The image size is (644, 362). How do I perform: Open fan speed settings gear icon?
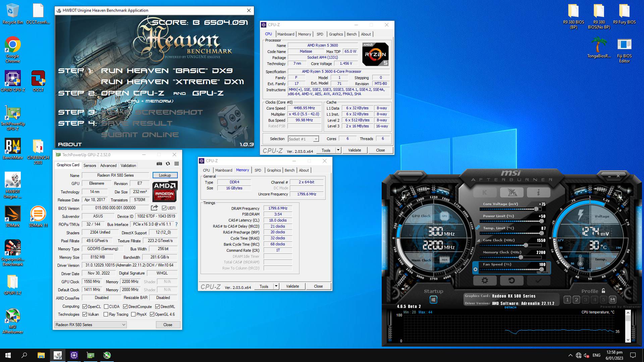pyautogui.click(x=475, y=269)
